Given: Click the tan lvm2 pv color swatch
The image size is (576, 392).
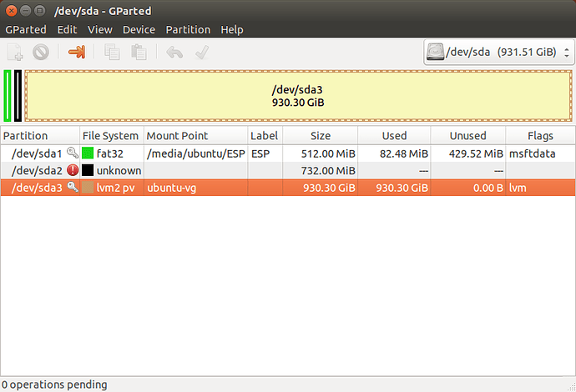Looking at the screenshot, I should (88, 188).
